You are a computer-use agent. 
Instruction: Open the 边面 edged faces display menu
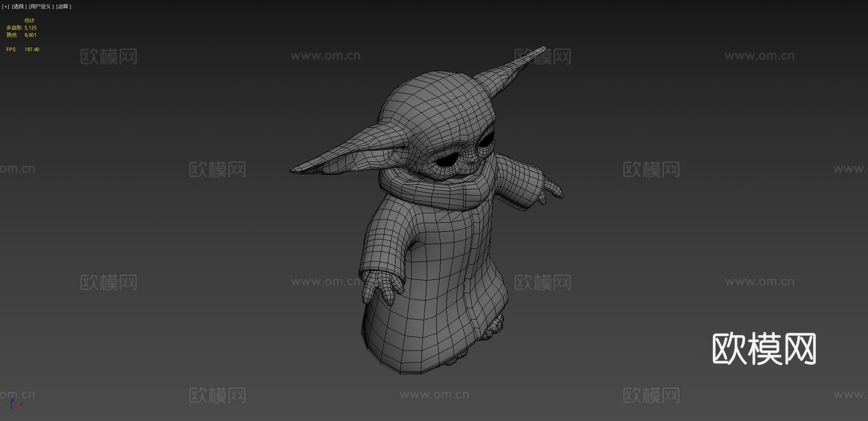[x=63, y=6]
